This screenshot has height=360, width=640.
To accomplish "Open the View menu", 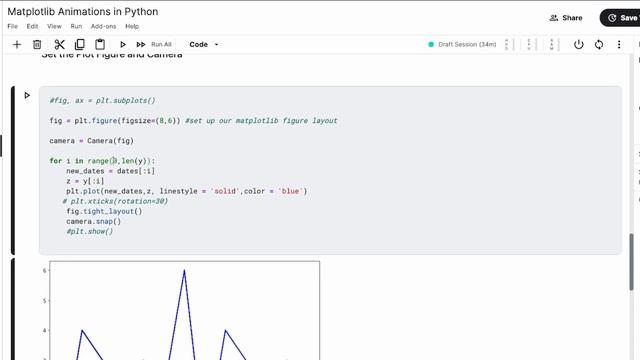I will 54,26.
